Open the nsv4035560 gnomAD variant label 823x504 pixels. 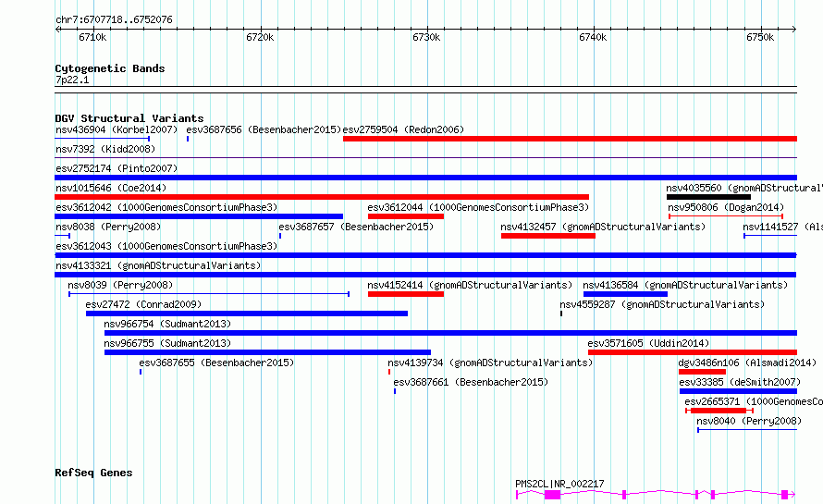[x=744, y=188]
